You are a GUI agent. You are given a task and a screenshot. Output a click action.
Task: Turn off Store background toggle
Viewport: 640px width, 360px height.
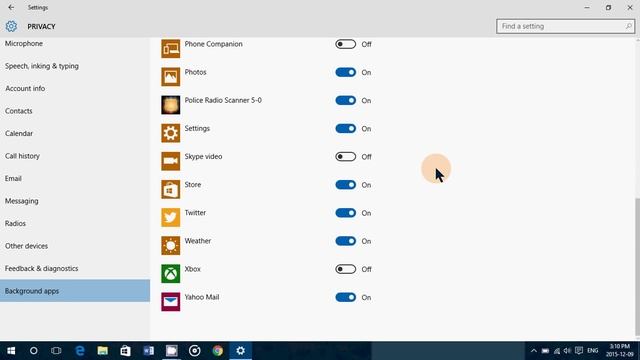pos(345,185)
